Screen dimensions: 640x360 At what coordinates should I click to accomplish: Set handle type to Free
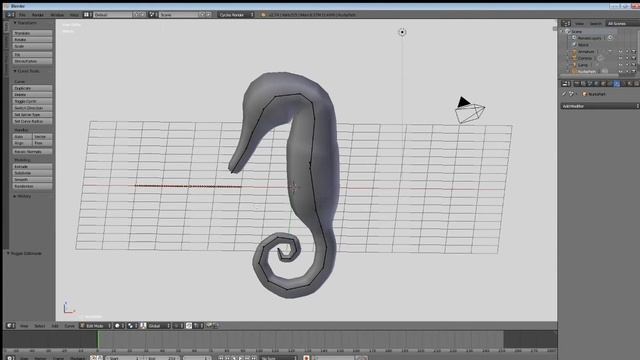(x=42, y=143)
